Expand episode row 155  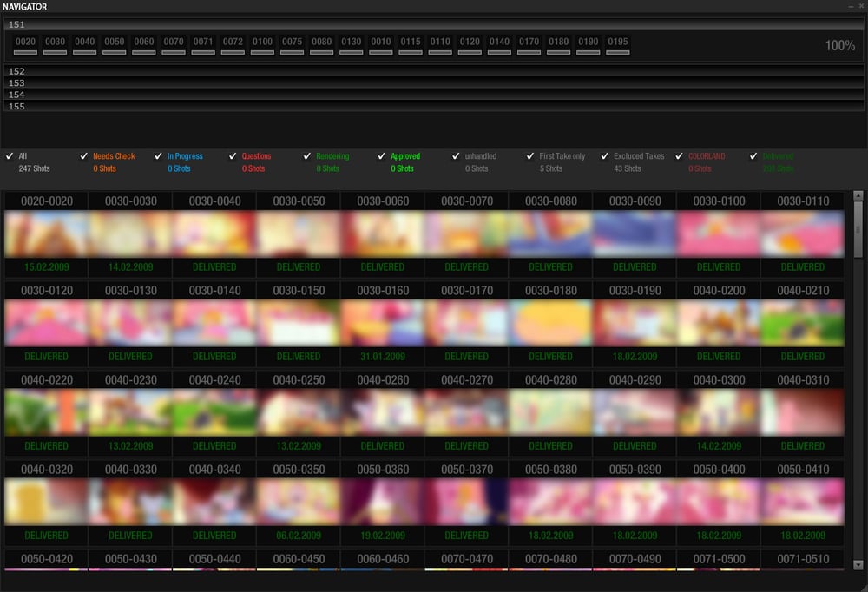[434, 106]
